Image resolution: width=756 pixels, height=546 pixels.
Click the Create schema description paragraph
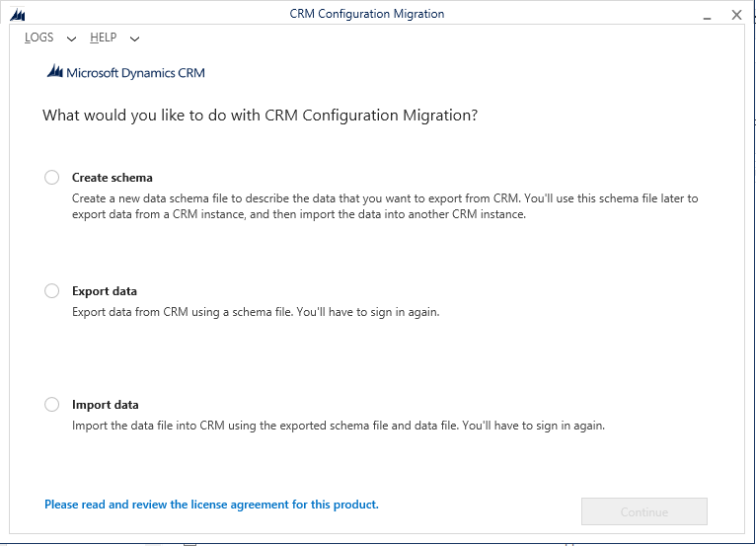click(385, 206)
